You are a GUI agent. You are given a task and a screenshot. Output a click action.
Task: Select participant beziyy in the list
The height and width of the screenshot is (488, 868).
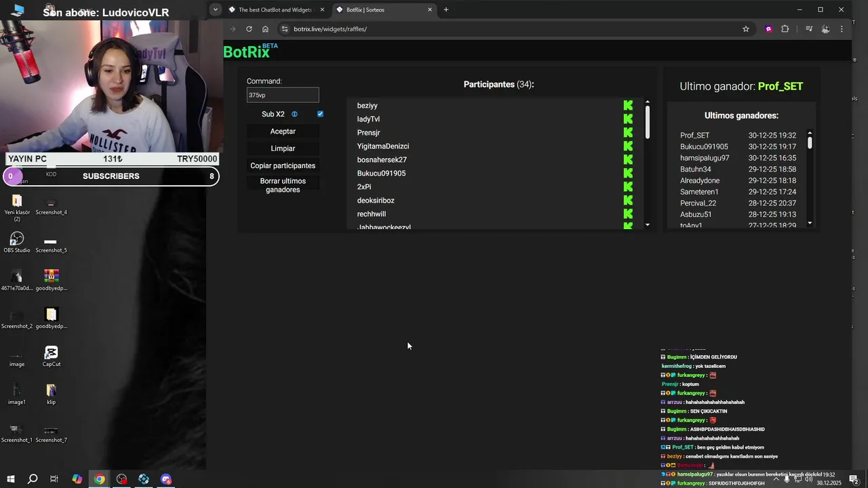[x=368, y=106]
